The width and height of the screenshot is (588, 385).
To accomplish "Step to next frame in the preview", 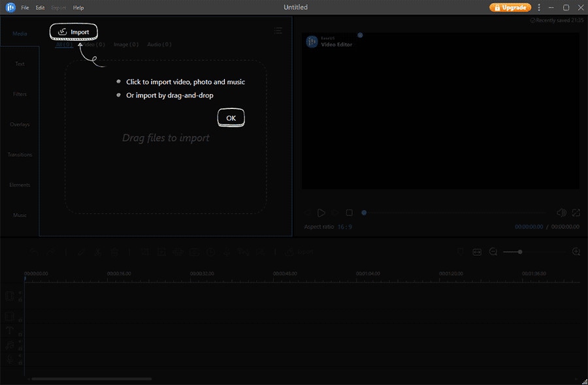I will (x=335, y=213).
